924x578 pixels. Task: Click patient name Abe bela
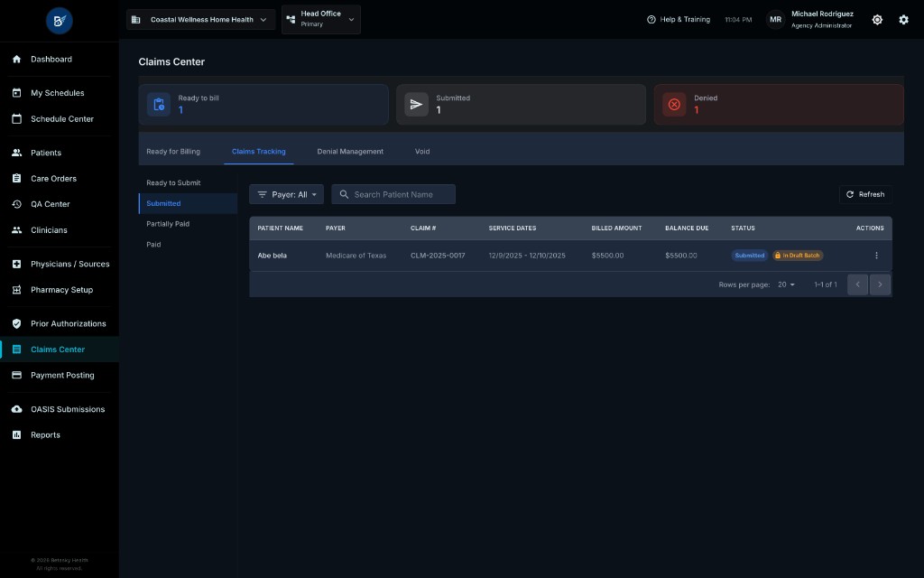(x=273, y=256)
